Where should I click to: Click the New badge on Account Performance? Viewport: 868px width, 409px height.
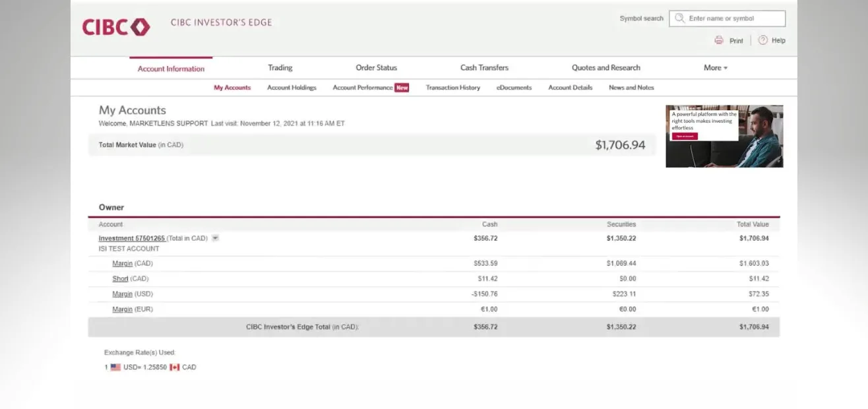pos(402,88)
